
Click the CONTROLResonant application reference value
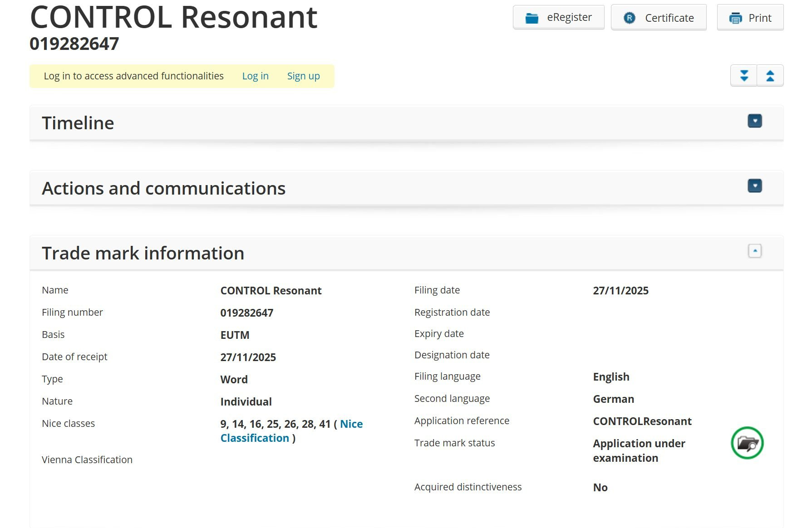(642, 421)
